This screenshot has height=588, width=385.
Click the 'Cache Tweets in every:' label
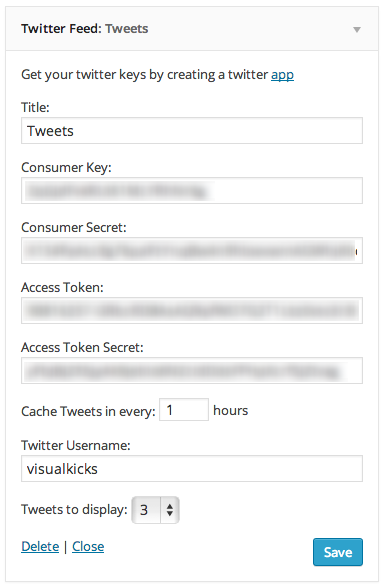pos(88,411)
